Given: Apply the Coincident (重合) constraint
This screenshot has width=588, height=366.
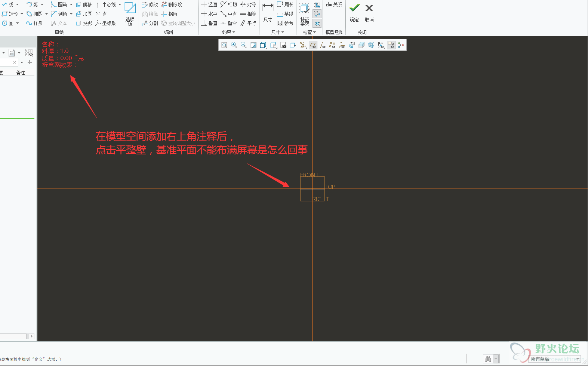Looking at the screenshot, I should pyautogui.click(x=229, y=23).
